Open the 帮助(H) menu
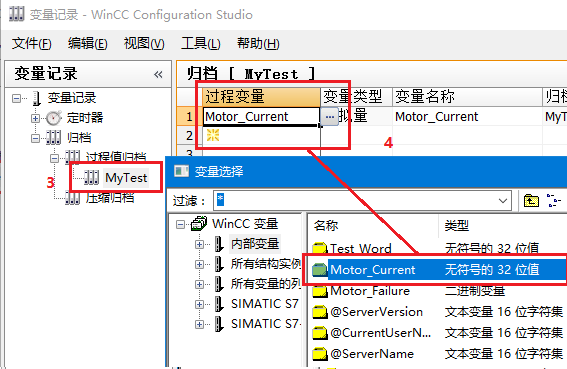The width and height of the screenshot is (567, 369). click(x=258, y=44)
